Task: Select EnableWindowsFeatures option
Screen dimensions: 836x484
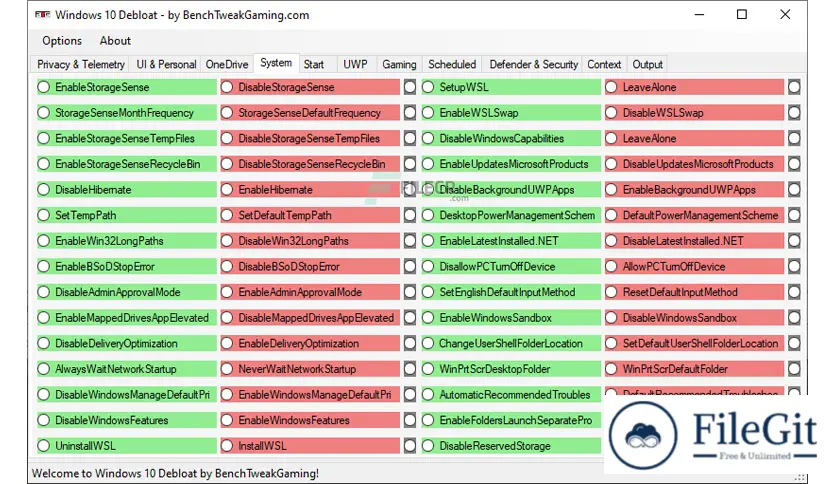Action: (x=310, y=420)
